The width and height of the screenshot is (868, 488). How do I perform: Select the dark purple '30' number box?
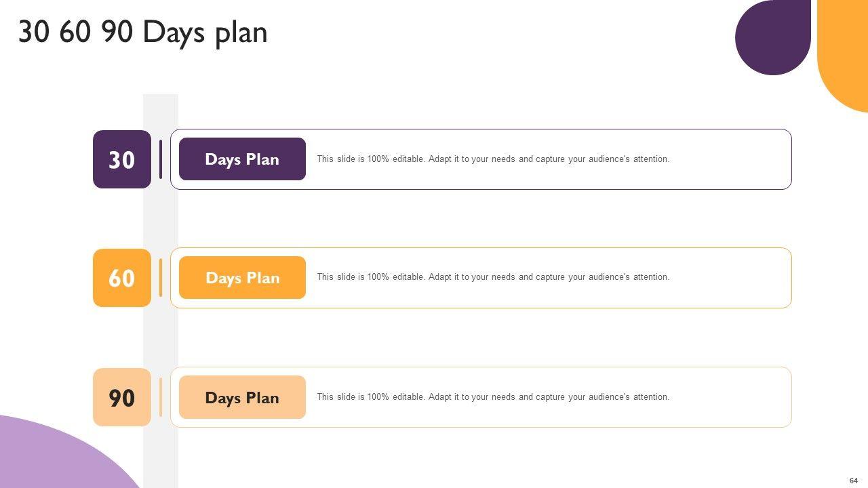[122, 159]
